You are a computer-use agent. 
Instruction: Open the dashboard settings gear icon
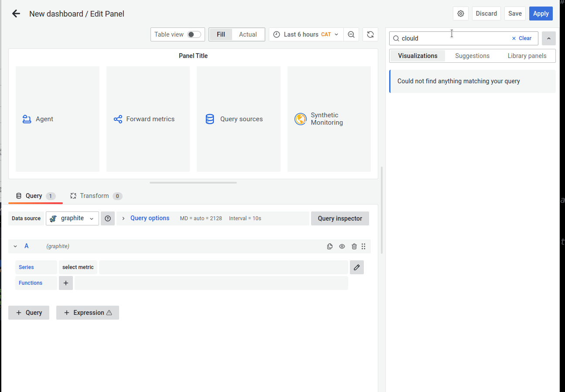point(461,13)
